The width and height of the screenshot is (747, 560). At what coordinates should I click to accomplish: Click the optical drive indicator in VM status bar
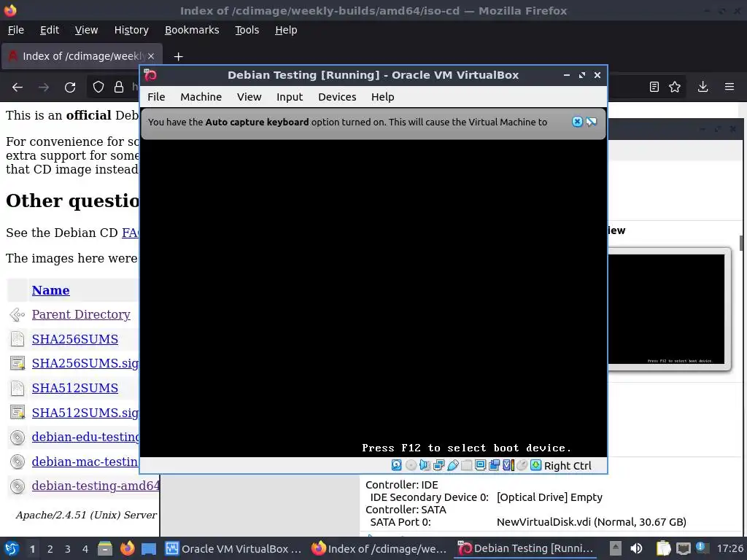pos(411,465)
